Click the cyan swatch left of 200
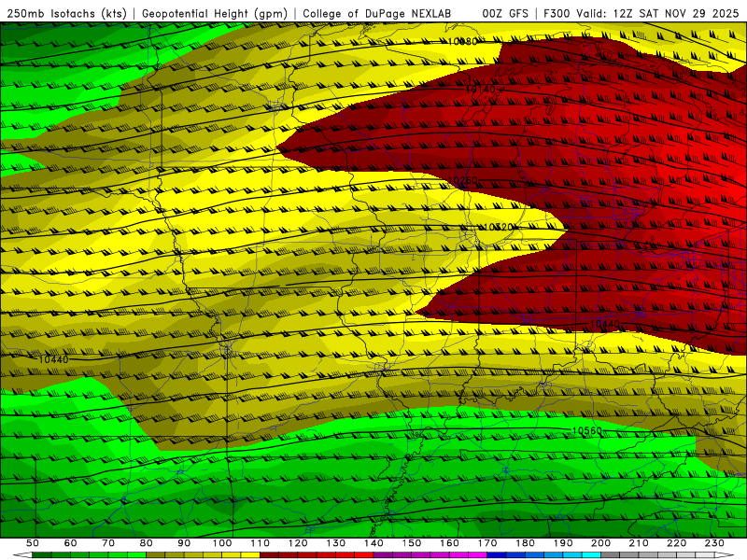This screenshot has width=747, height=560. click(591, 555)
